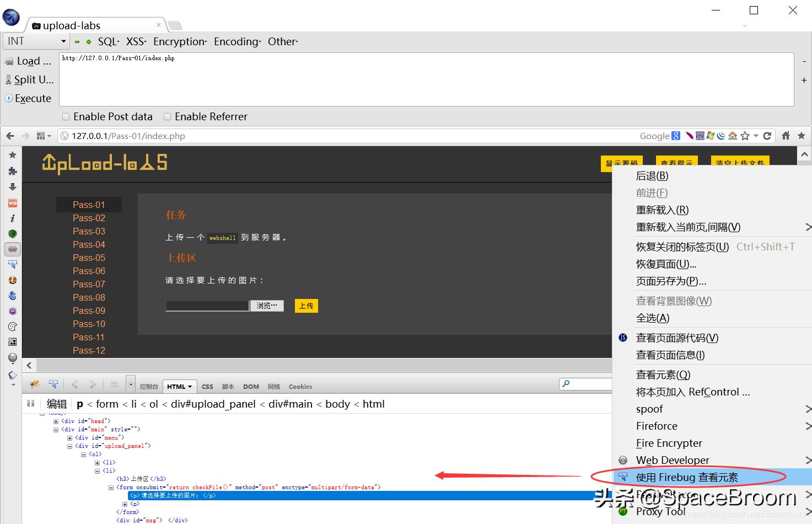The width and height of the screenshot is (812, 524).
Task: Click the puzzle-piece add-ons icon in sidebar
Action: point(12,171)
